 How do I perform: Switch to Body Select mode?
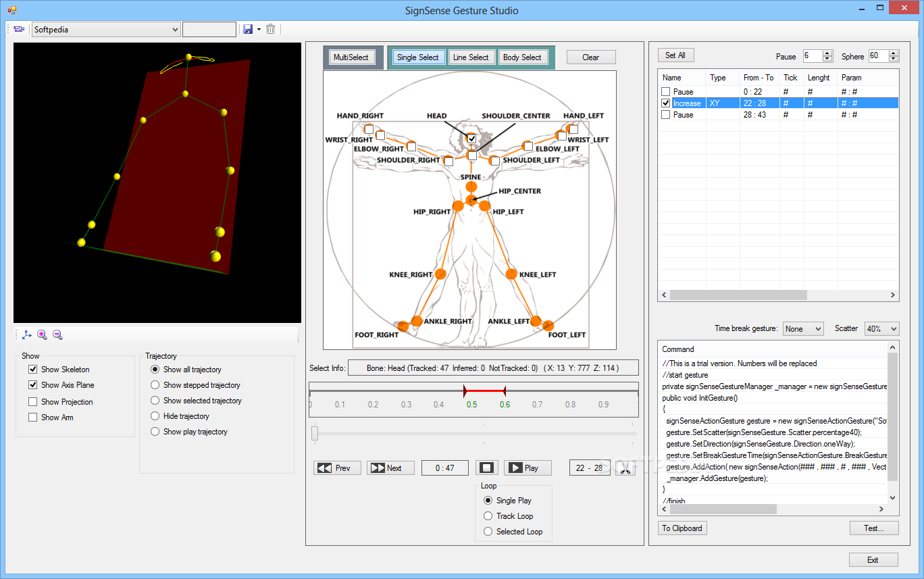click(522, 57)
